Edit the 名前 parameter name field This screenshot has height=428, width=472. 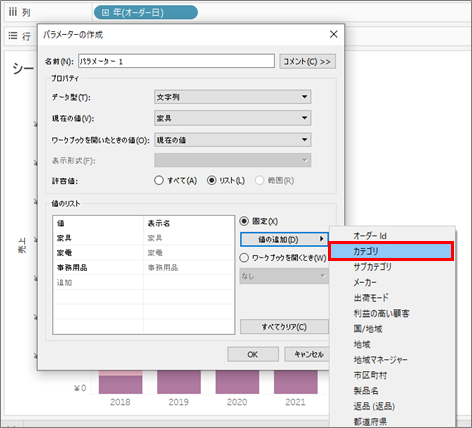point(176,61)
